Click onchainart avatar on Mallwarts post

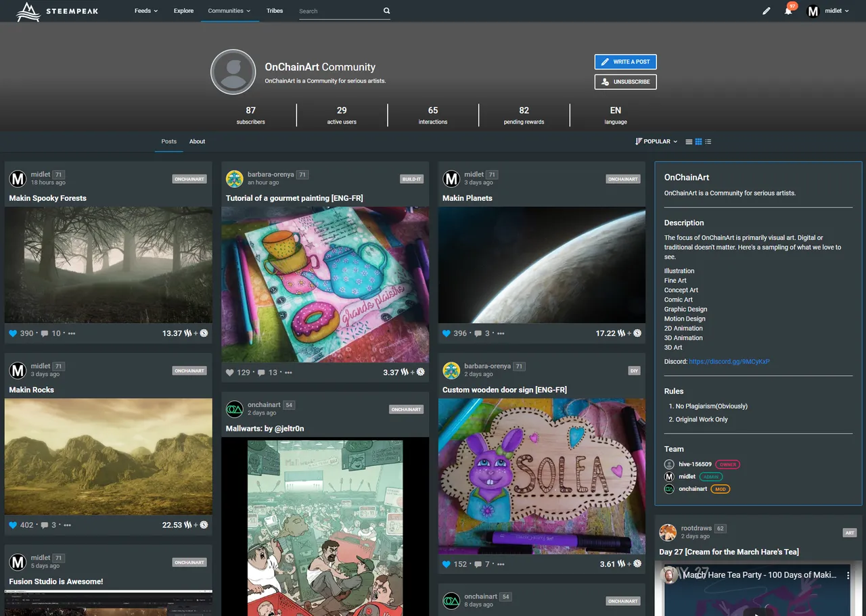click(235, 409)
